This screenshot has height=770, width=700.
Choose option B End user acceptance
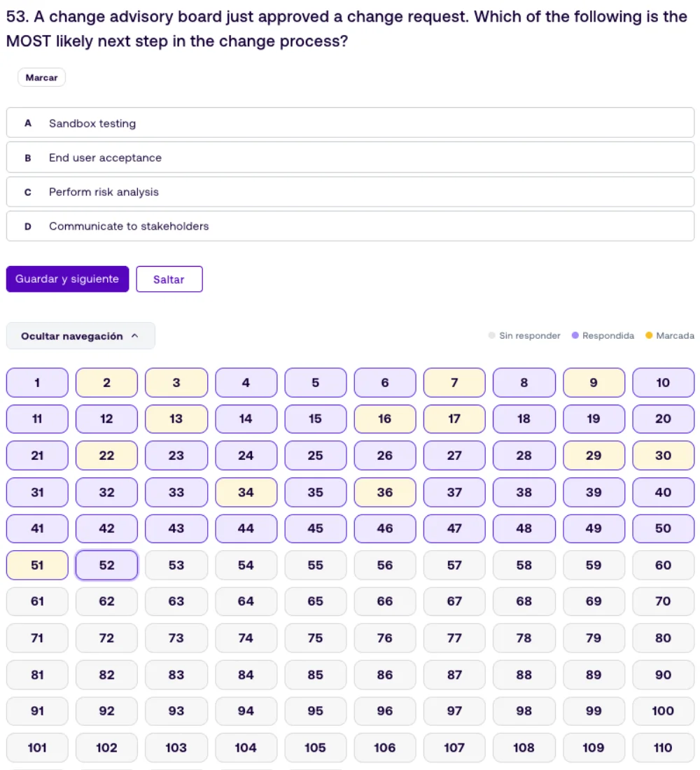click(350, 157)
